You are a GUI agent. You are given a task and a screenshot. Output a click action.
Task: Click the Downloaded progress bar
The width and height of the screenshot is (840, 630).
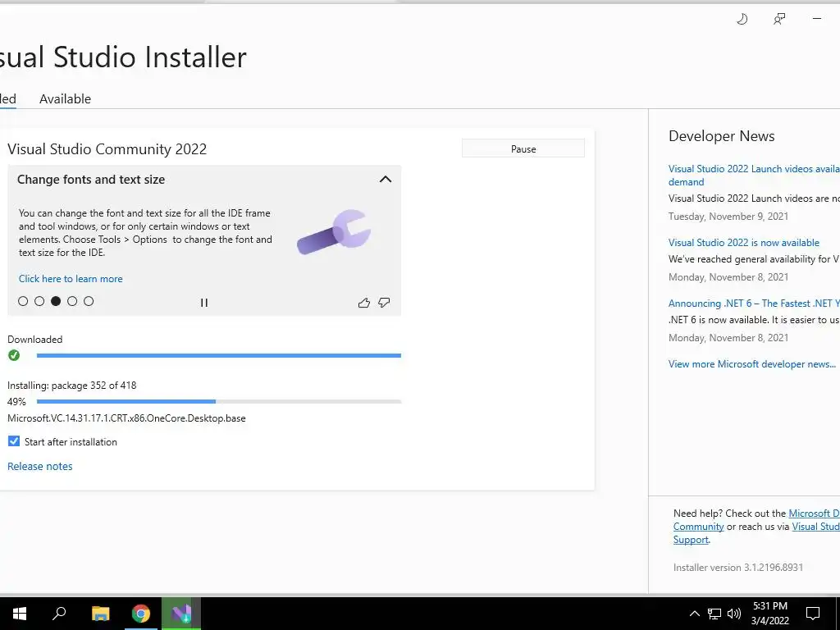point(218,355)
